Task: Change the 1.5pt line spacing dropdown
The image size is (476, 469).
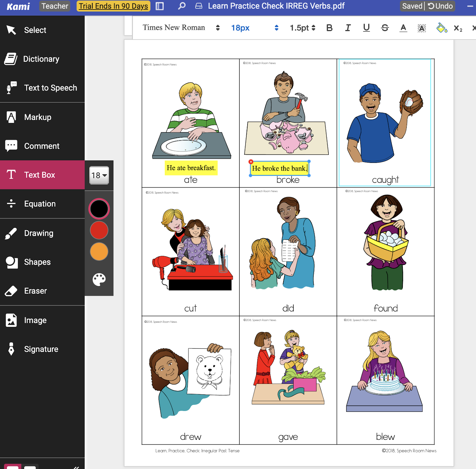Action: [x=303, y=28]
